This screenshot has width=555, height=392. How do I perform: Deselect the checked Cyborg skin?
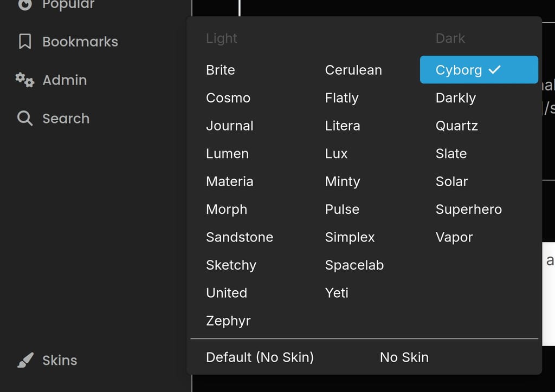(479, 70)
